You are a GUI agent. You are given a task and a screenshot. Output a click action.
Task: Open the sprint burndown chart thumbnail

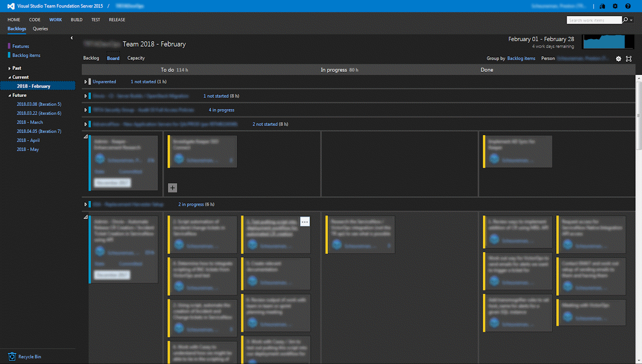pyautogui.click(x=608, y=42)
